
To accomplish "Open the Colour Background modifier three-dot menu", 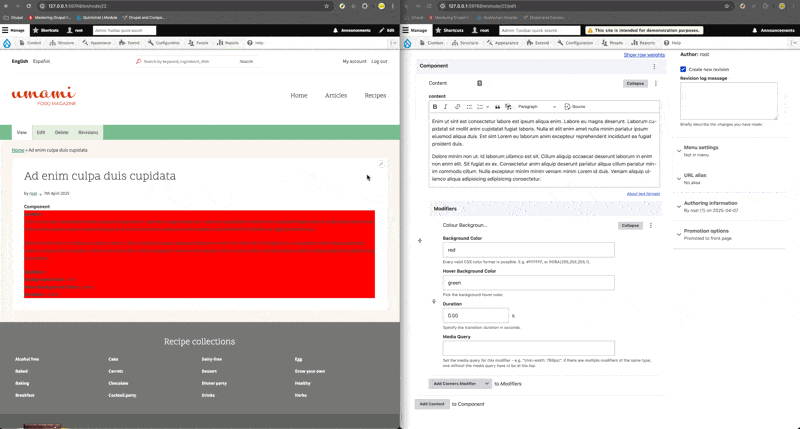I will tap(651, 226).
